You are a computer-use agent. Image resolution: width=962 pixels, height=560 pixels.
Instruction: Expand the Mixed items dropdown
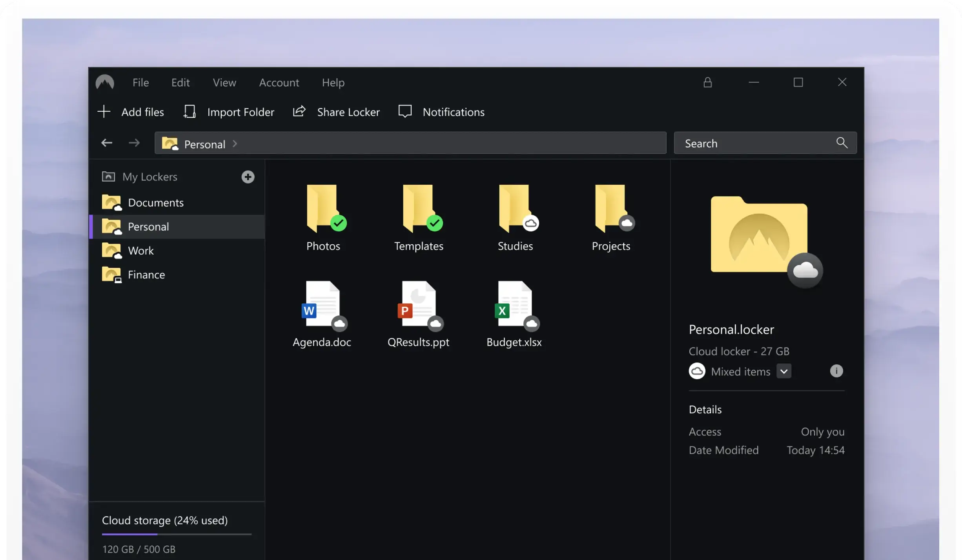pos(784,371)
